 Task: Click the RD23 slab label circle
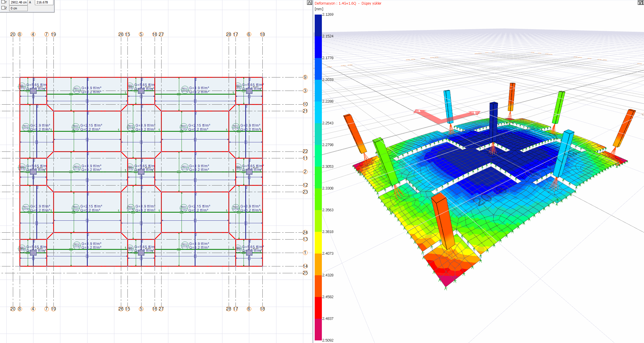click(x=75, y=208)
